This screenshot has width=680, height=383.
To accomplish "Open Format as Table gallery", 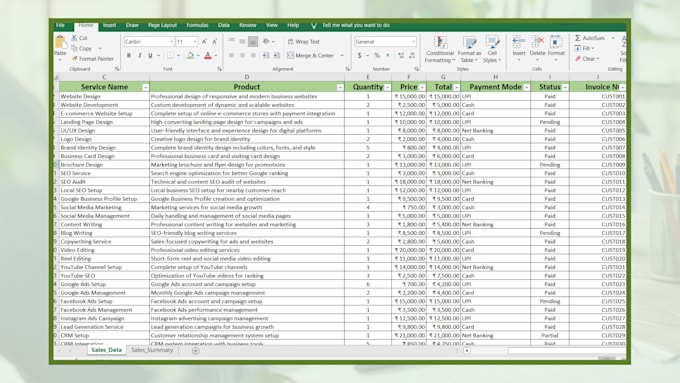I will pos(469,49).
